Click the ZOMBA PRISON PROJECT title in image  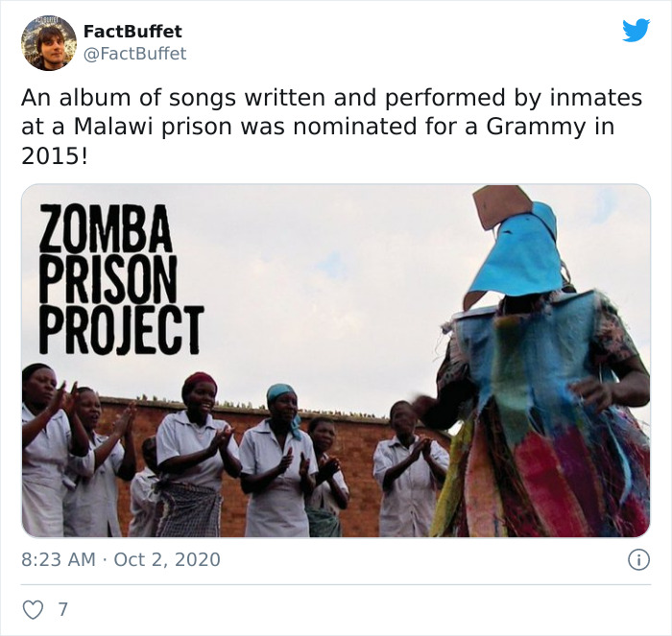tap(122, 279)
